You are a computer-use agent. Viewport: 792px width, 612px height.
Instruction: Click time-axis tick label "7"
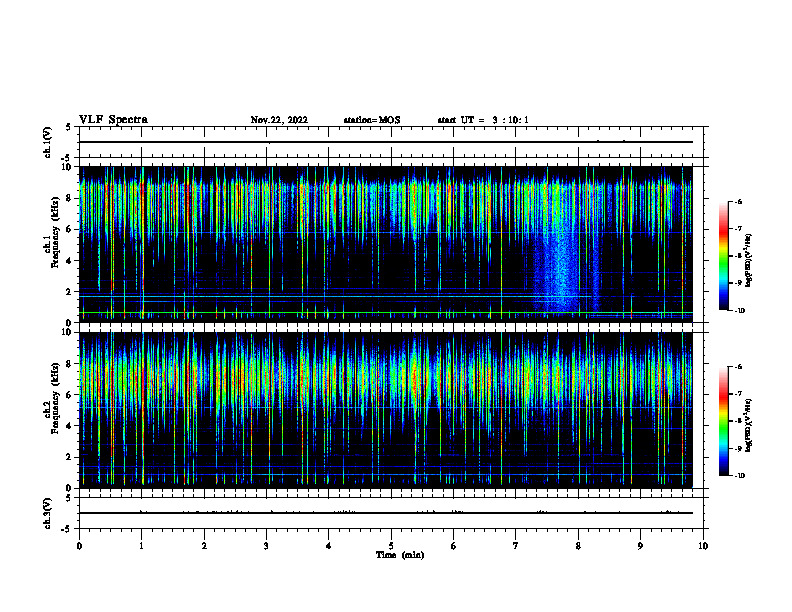tap(515, 546)
